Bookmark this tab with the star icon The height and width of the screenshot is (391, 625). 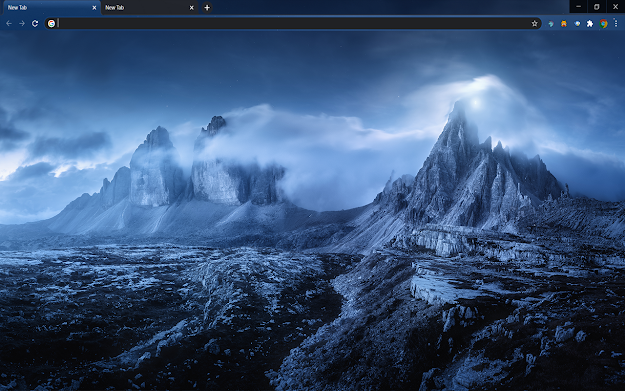tap(535, 24)
